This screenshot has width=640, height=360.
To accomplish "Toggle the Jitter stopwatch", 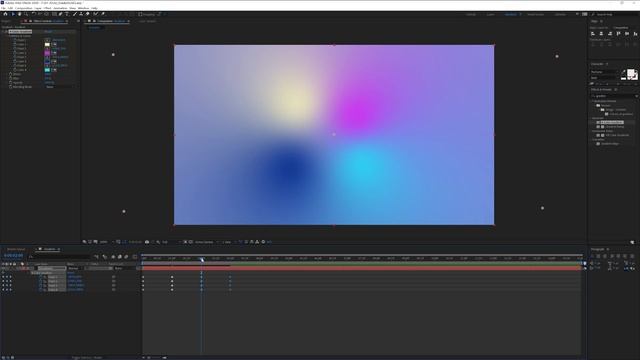I will click(11, 78).
